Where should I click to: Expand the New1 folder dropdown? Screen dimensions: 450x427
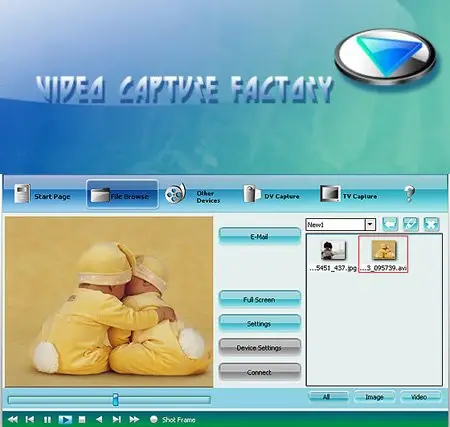370,225
